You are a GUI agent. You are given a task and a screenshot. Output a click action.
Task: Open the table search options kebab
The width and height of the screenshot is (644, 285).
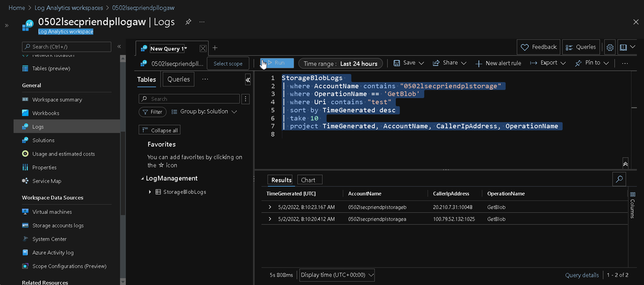(246, 99)
